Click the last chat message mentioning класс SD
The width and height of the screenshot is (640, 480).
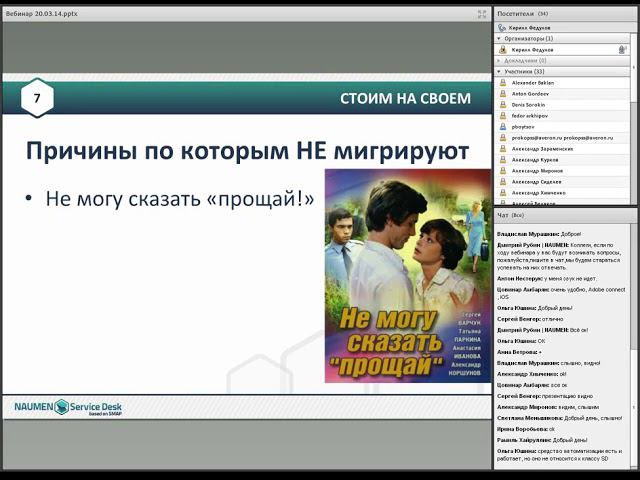coord(559,455)
